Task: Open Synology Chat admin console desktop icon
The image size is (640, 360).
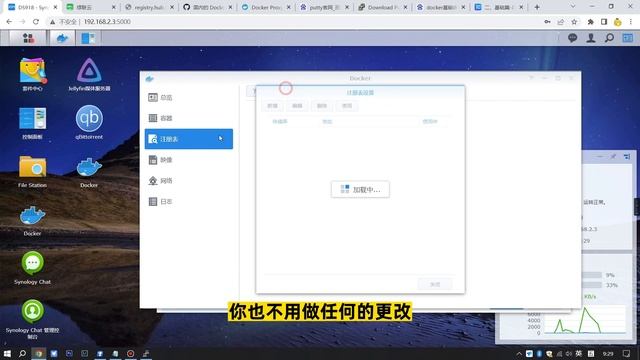Action: pos(32,319)
